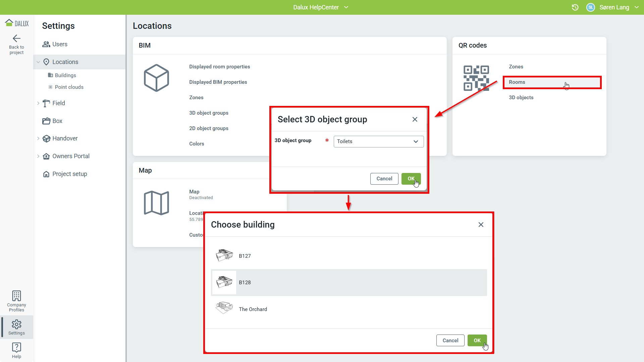
Task: Click the BIM cube icon
Action: click(x=156, y=78)
